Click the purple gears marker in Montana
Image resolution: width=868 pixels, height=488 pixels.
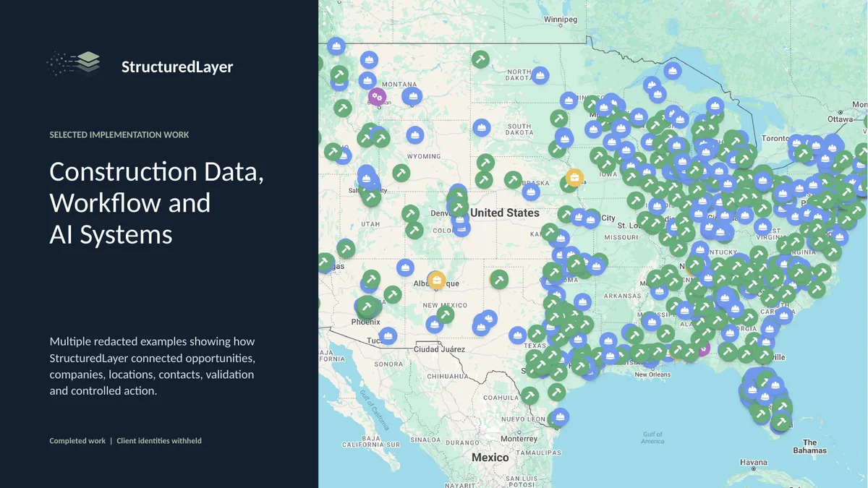[x=377, y=97]
